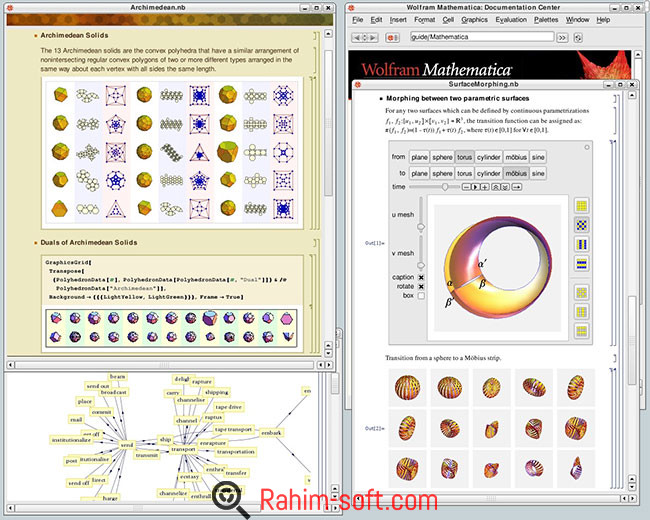
Task: Click the u mesh vertical slider
Action: 421,214
